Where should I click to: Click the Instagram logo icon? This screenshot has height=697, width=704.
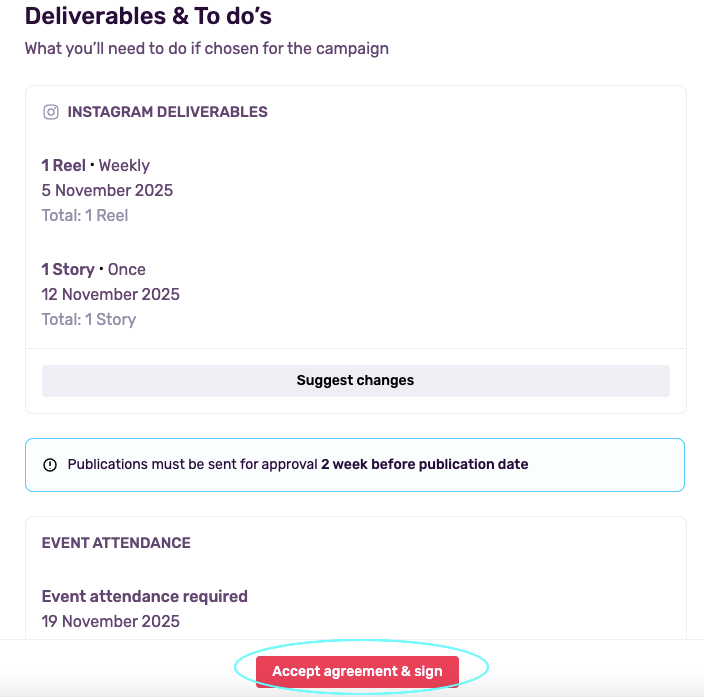(51, 112)
